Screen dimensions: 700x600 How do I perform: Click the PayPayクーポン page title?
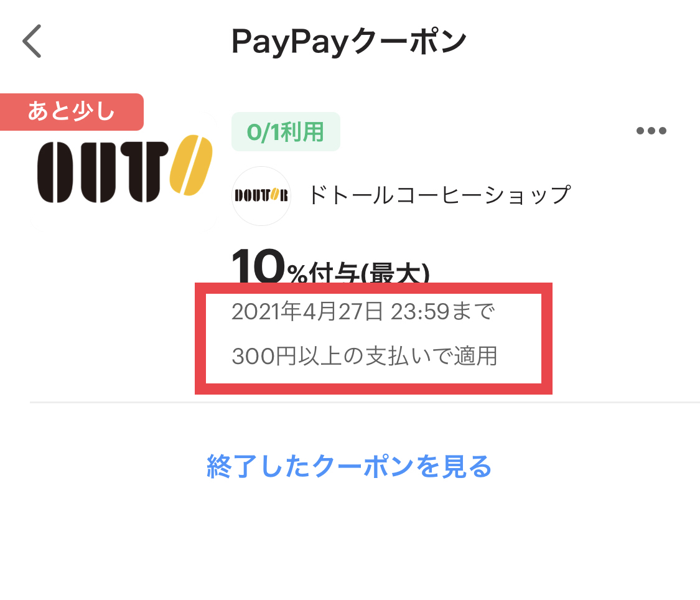coord(349,42)
